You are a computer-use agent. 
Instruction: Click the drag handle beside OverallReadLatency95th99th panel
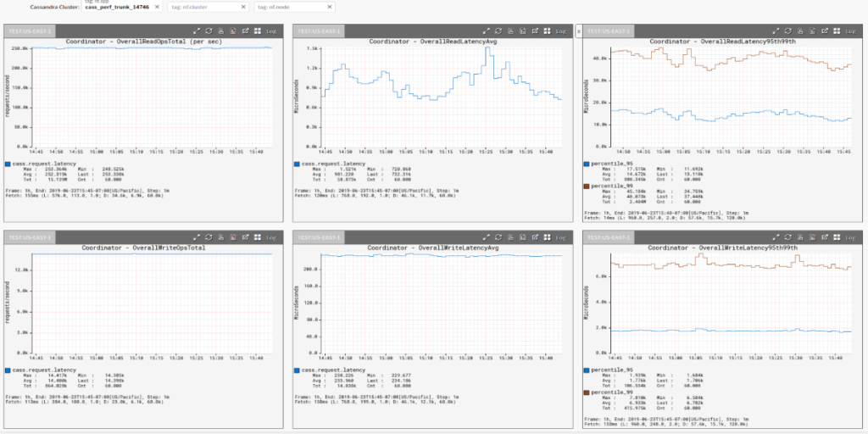[579, 31]
